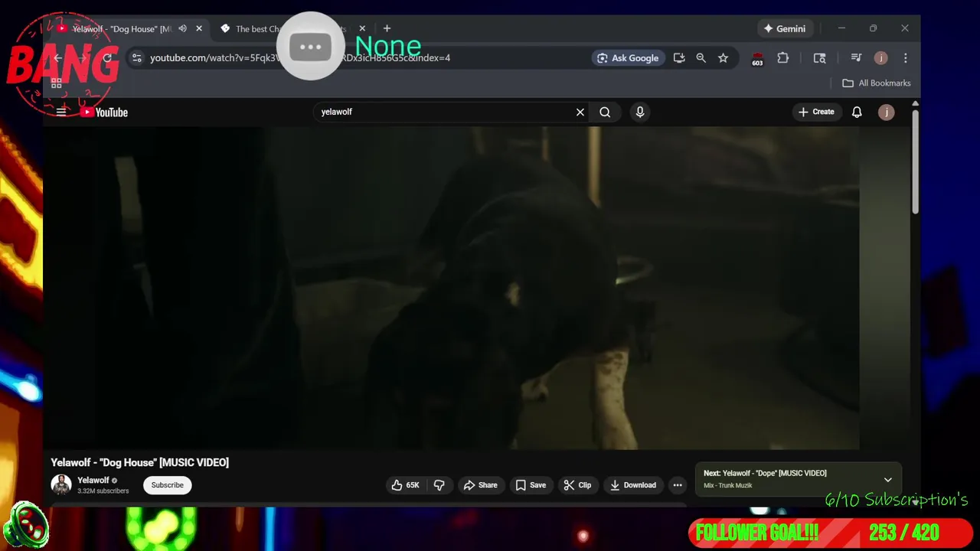Open more actions ellipsis menu

pyautogui.click(x=678, y=485)
